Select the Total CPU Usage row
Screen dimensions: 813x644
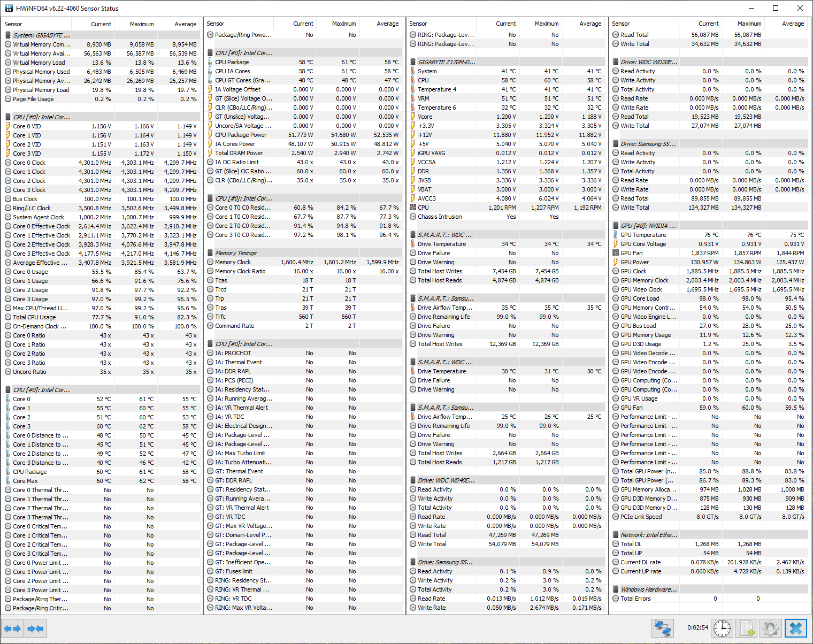pyautogui.click(x=101, y=317)
